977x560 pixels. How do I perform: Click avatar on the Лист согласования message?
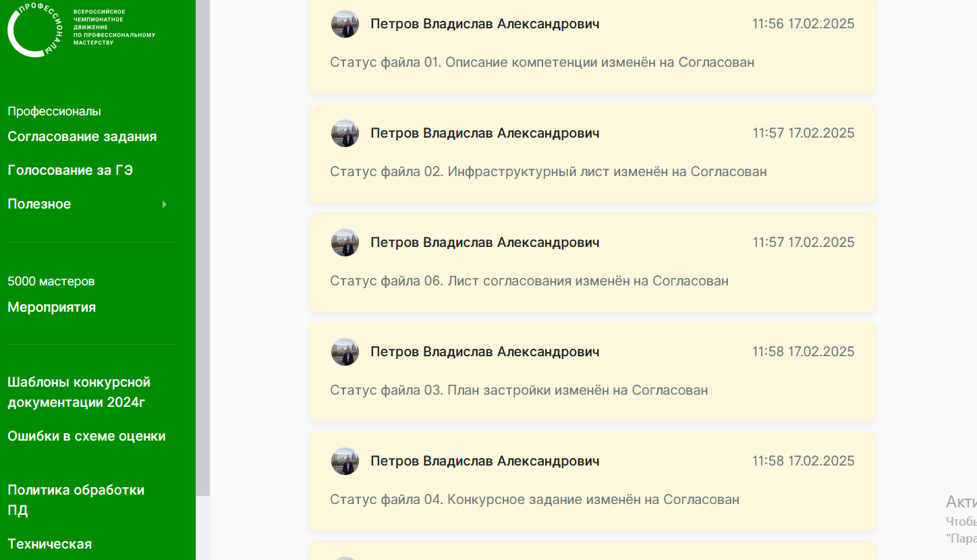pyautogui.click(x=345, y=242)
